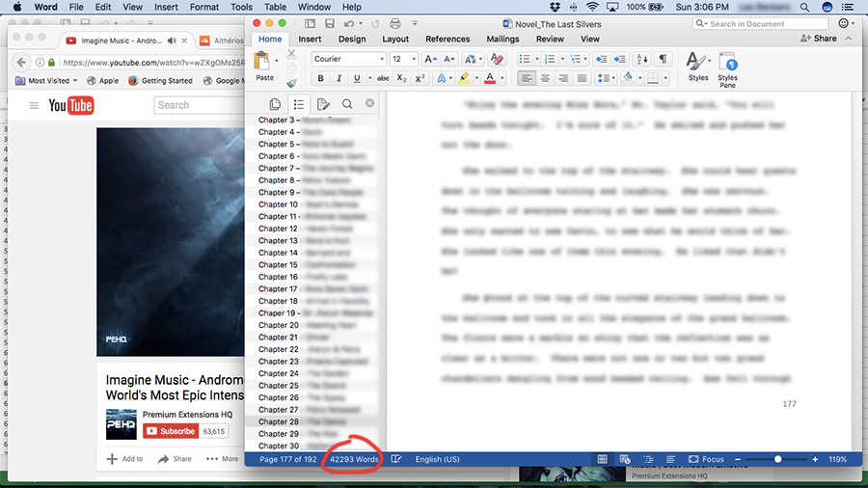Image resolution: width=868 pixels, height=488 pixels.
Task: Open the References ribbon tab
Action: [448, 39]
